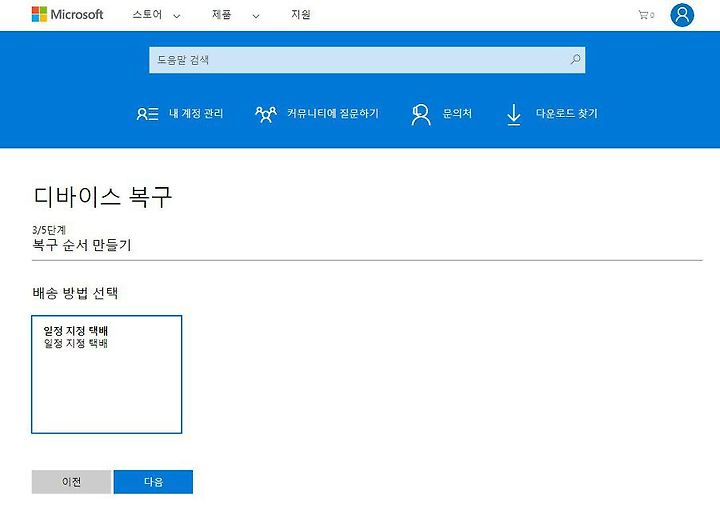Go to 내 계정 관리 link

tap(196, 113)
